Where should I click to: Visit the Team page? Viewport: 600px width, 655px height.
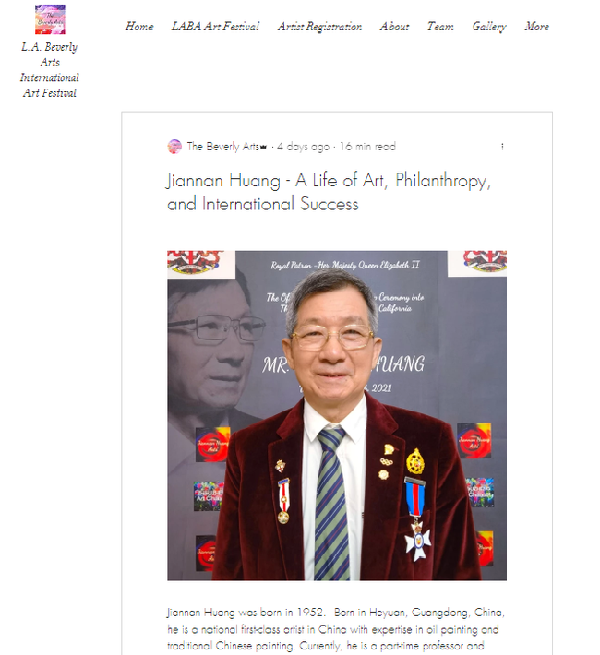(x=440, y=26)
